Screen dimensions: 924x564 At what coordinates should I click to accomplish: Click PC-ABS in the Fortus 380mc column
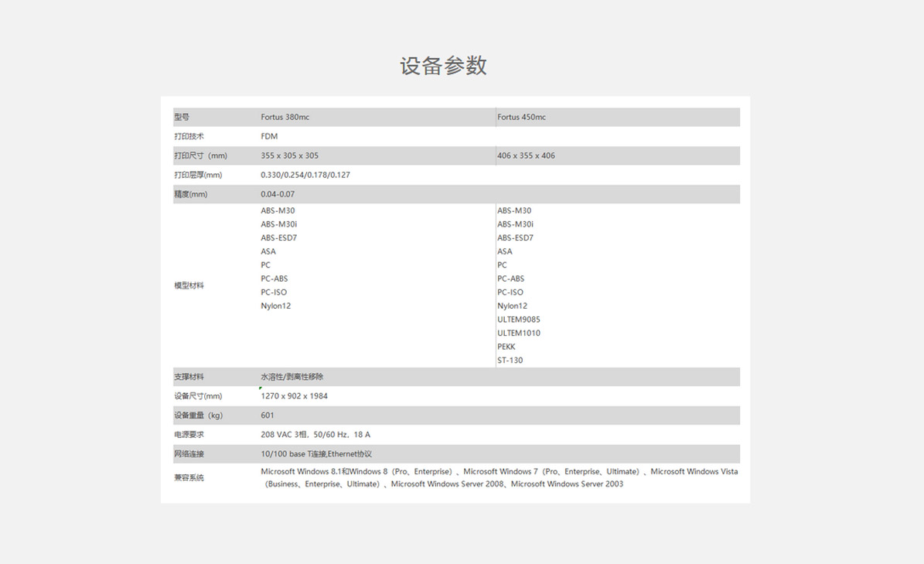[x=274, y=279]
